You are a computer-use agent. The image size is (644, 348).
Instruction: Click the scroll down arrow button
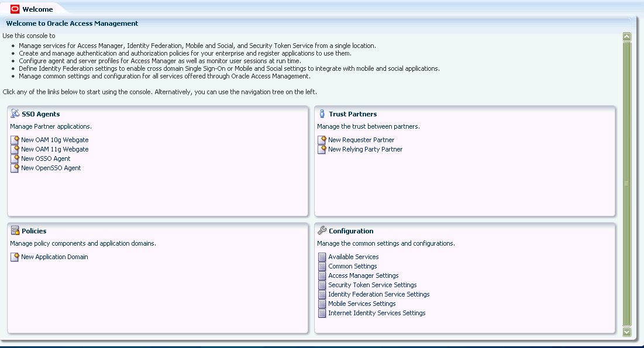[x=627, y=332]
